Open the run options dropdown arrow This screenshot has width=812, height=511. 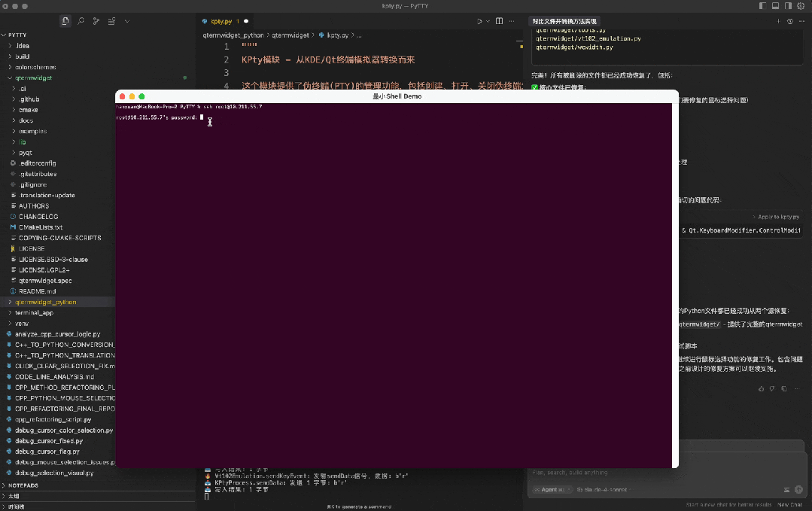488,21
